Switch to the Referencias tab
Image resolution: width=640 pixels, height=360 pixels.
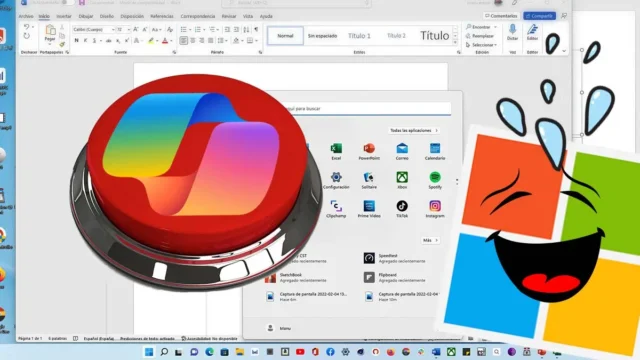(x=162, y=16)
